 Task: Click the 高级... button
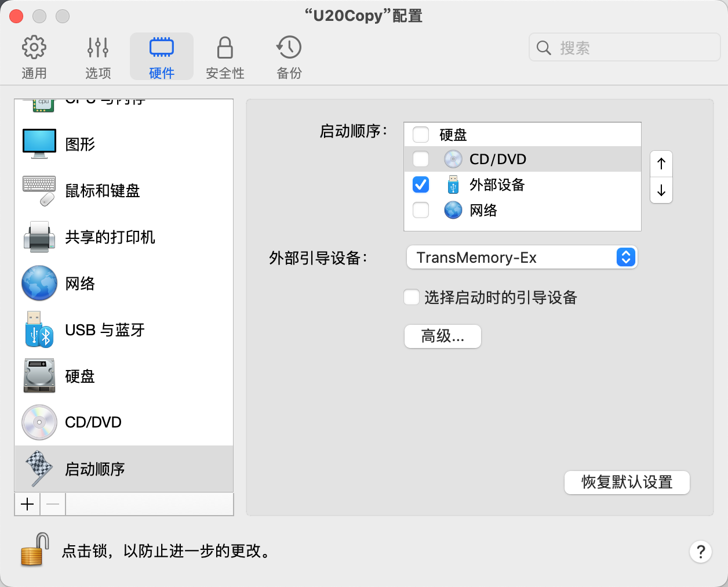pyautogui.click(x=442, y=336)
